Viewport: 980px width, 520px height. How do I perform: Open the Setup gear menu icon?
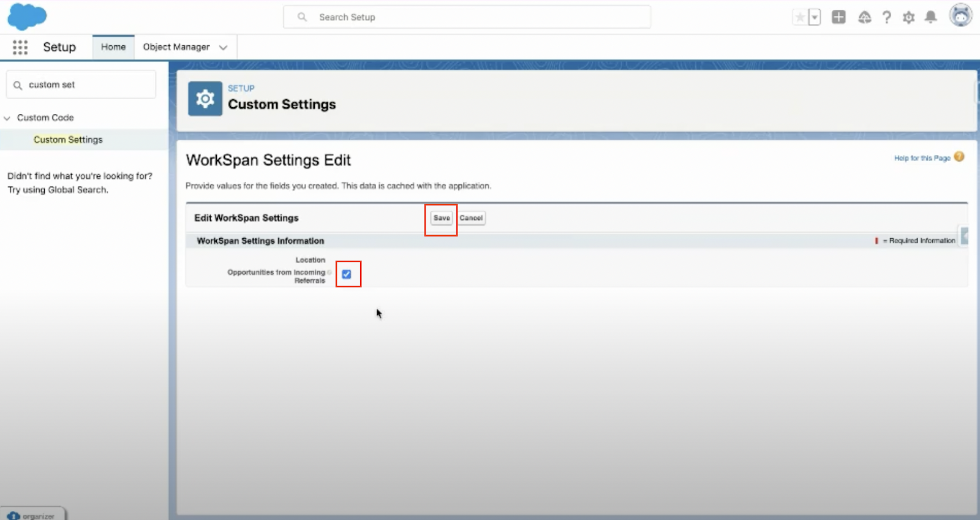point(908,17)
